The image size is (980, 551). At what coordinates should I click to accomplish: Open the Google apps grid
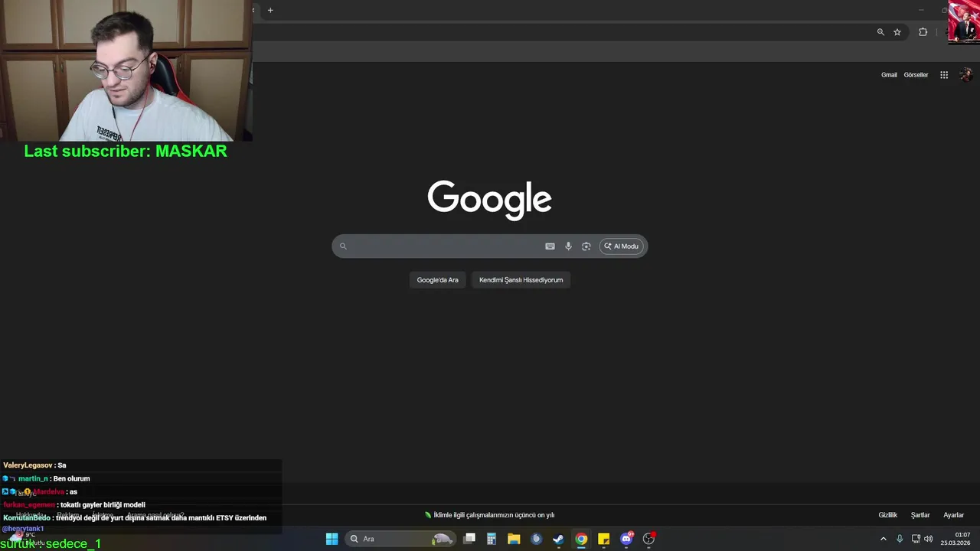(944, 75)
